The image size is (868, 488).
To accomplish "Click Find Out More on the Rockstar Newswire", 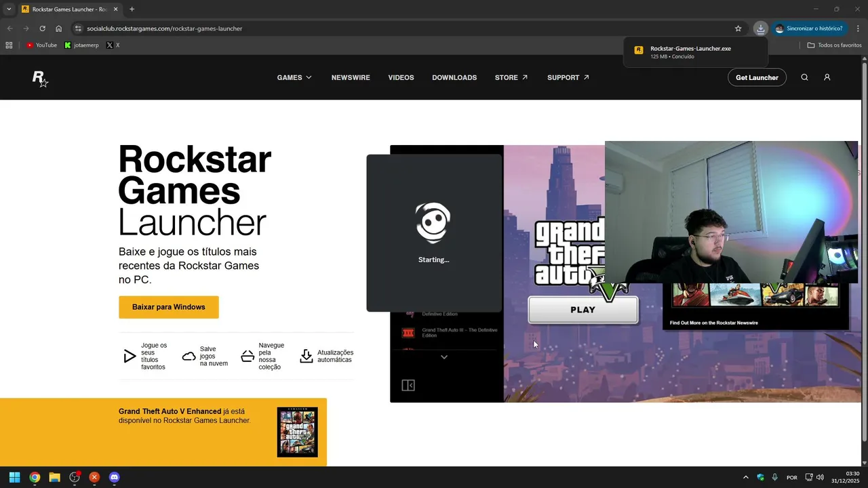I will [x=714, y=323].
